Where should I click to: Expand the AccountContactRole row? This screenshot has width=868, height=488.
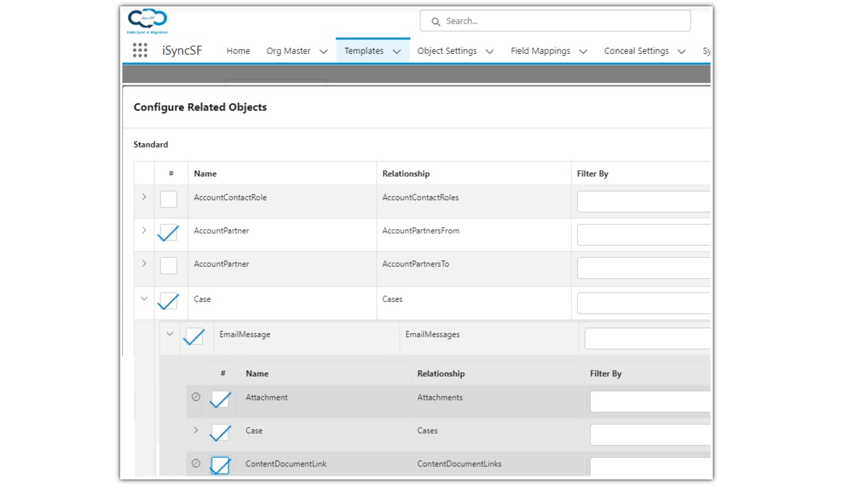(144, 197)
